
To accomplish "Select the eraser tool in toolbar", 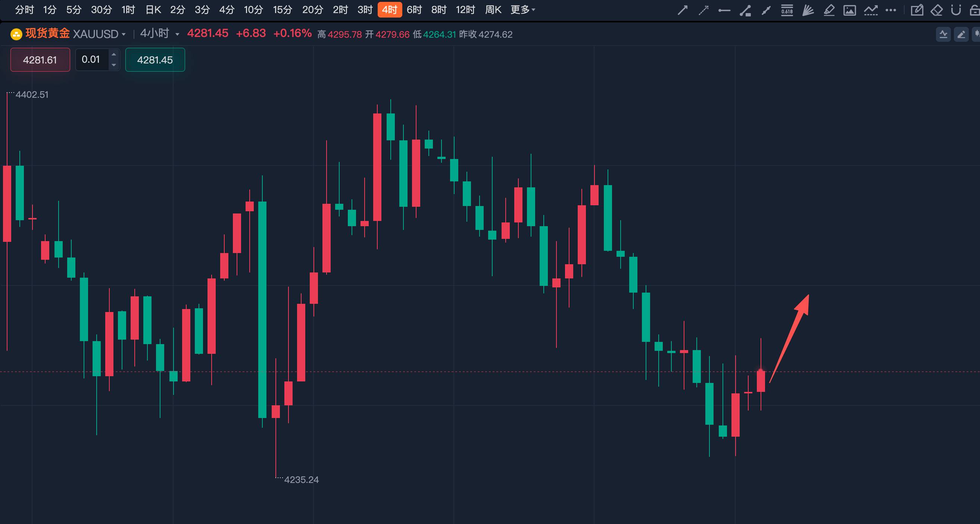I will [936, 10].
